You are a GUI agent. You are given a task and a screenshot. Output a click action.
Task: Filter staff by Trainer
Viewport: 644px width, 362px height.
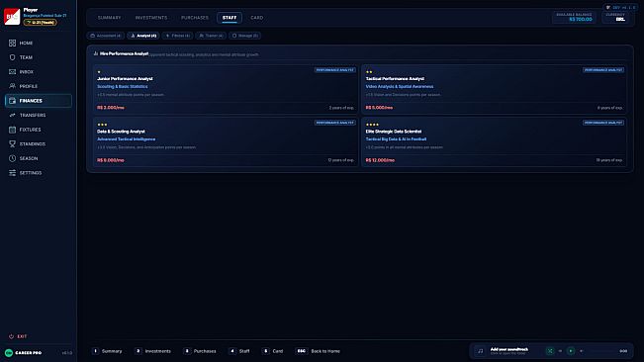pyautogui.click(x=211, y=36)
